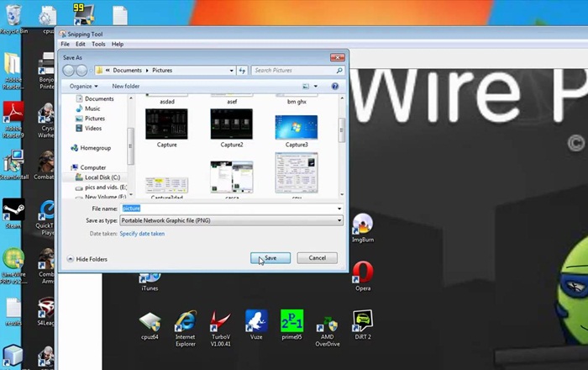Launch LimeWire PRO desktop shortcut
The height and width of the screenshot is (370, 588).
(13, 266)
